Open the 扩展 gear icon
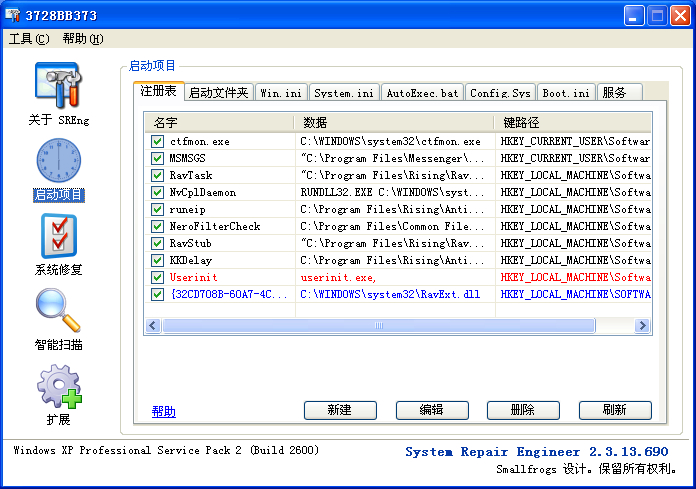 tap(59, 386)
